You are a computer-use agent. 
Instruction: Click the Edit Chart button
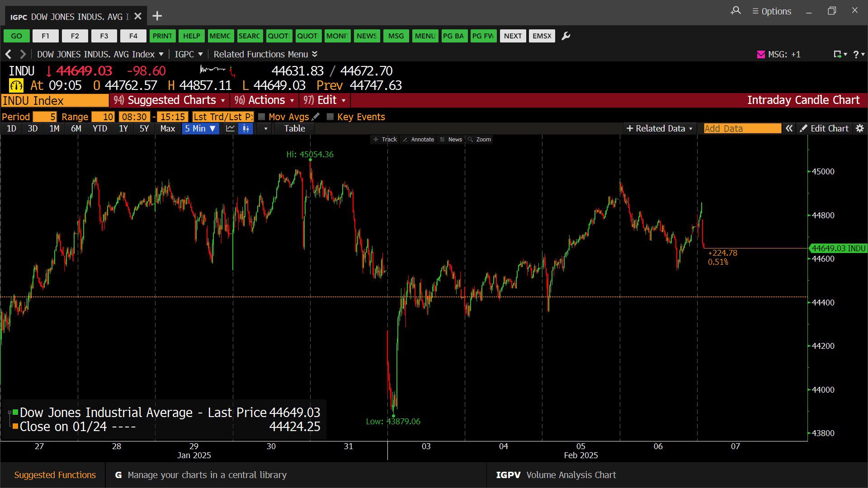824,129
